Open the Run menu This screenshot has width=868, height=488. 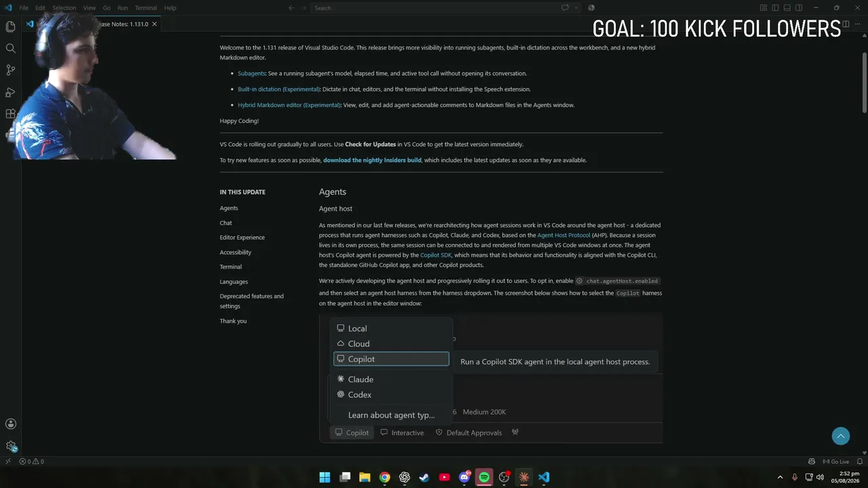point(123,8)
